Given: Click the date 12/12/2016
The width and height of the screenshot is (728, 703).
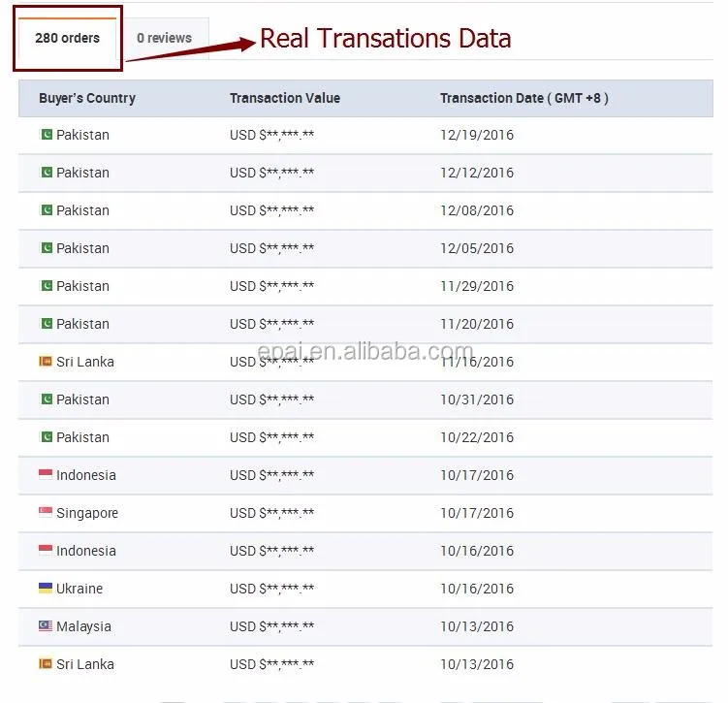Looking at the screenshot, I should [477, 173].
